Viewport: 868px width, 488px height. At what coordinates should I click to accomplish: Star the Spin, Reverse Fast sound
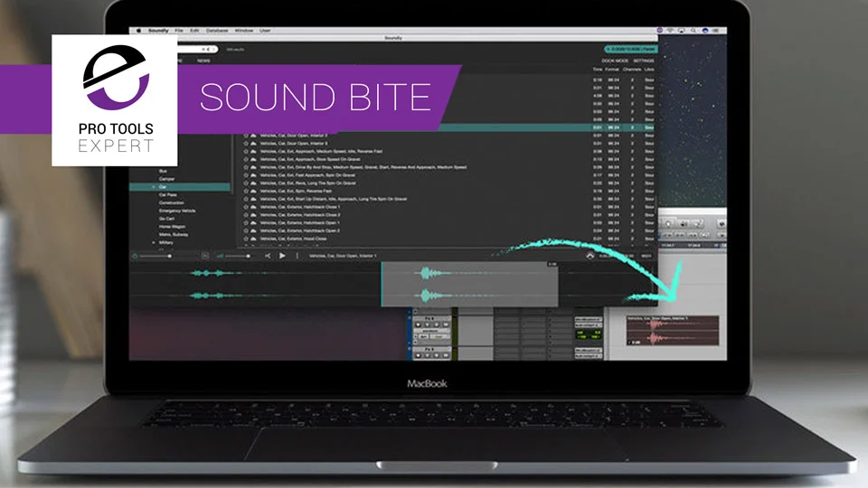coord(246,191)
